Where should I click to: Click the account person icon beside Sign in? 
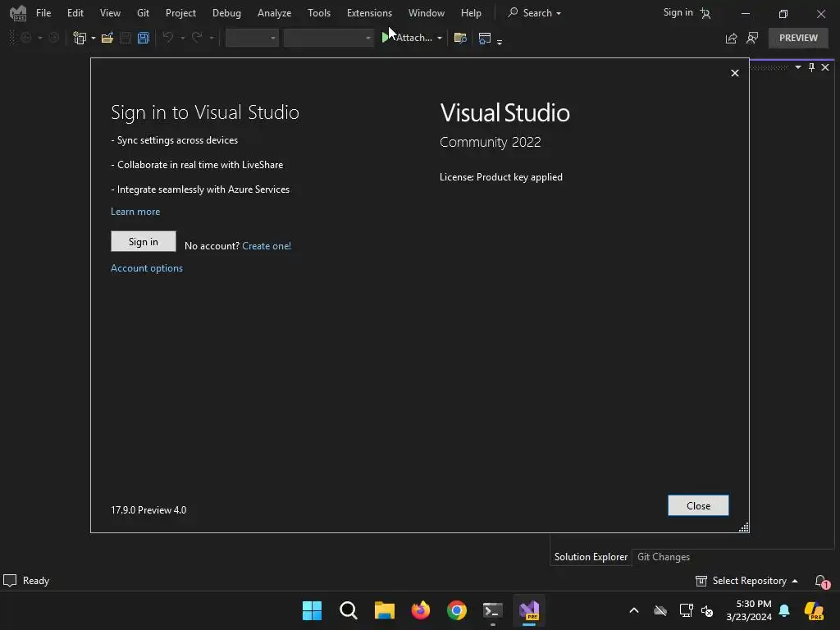click(x=705, y=13)
